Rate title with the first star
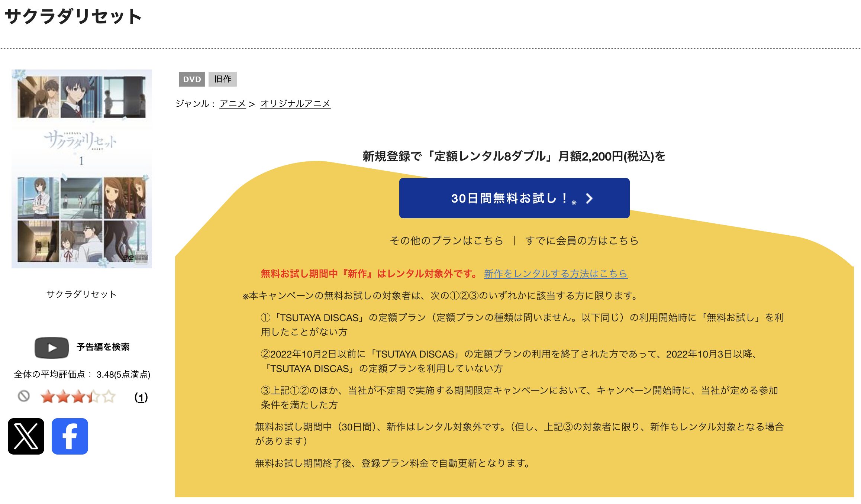 pos(48,397)
